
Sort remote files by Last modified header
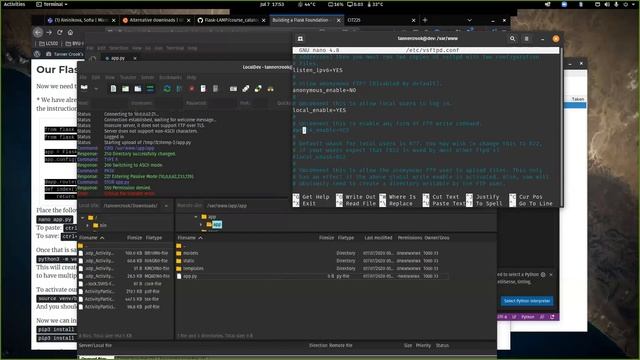(378, 238)
